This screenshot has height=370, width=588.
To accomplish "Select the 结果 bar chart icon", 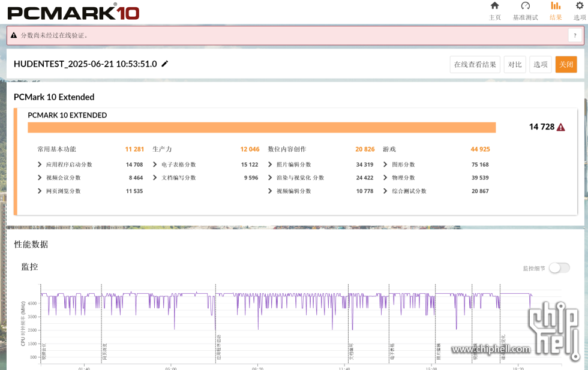I will [x=556, y=5].
